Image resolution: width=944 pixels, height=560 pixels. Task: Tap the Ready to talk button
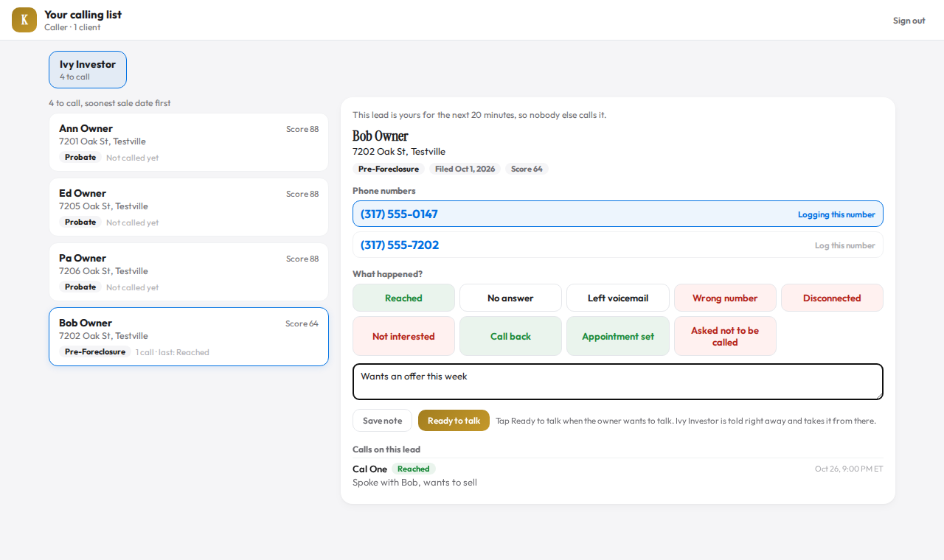point(454,421)
